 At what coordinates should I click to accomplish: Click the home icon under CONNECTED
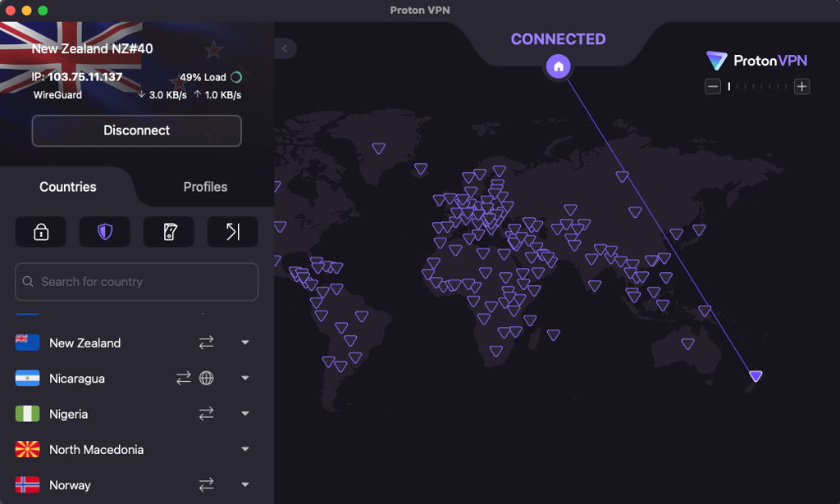[x=558, y=66]
